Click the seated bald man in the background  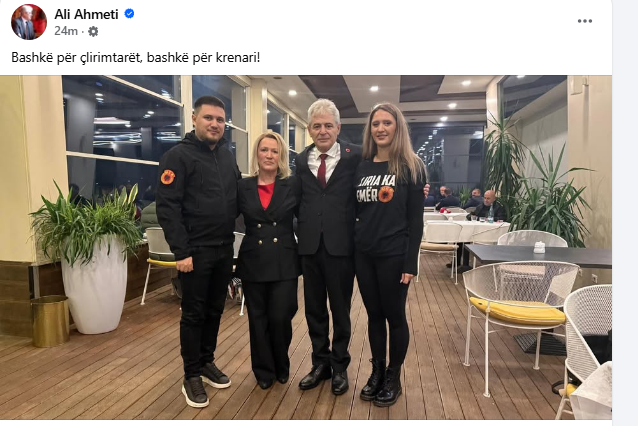[487, 205]
